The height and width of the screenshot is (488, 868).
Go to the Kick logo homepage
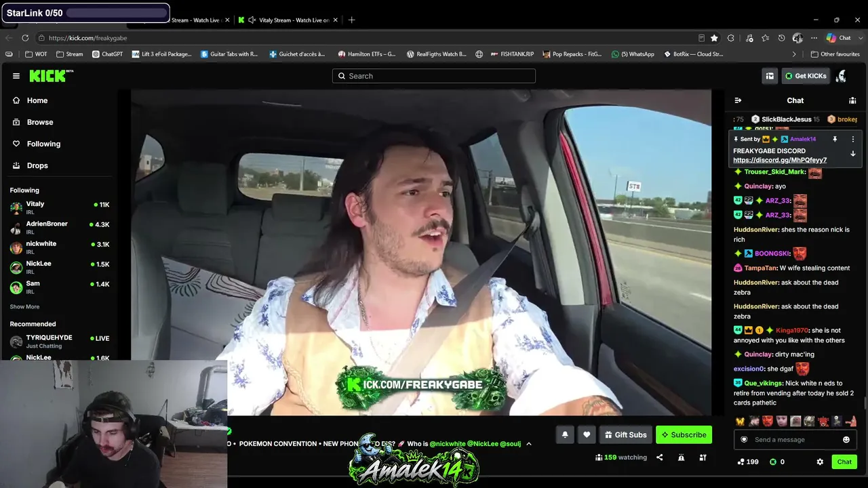point(51,76)
